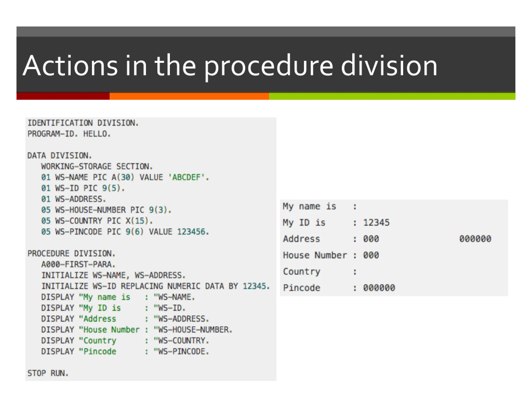Click the output line 'Pincode : 000000'
The height and width of the screenshot is (399, 532).
(x=339, y=288)
